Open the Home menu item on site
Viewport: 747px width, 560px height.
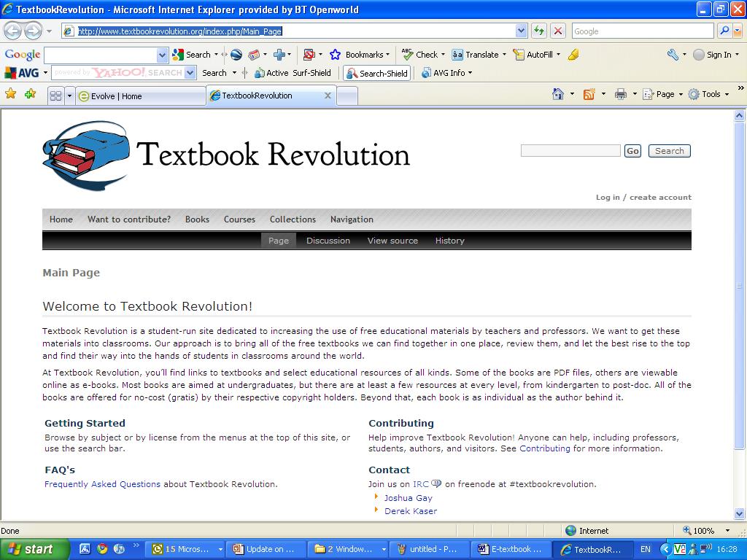tap(61, 219)
